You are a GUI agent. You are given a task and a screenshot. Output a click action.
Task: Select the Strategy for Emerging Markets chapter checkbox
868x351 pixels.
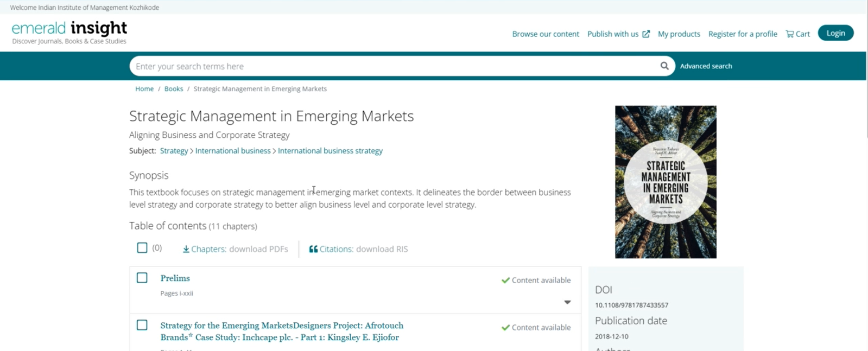click(x=142, y=325)
